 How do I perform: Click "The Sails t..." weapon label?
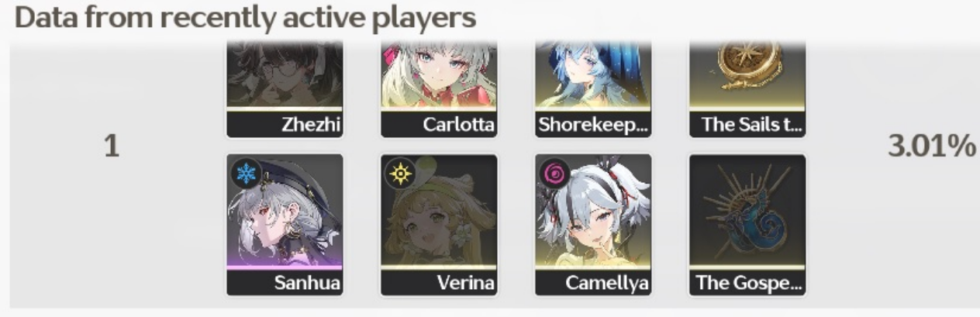(747, 124)
